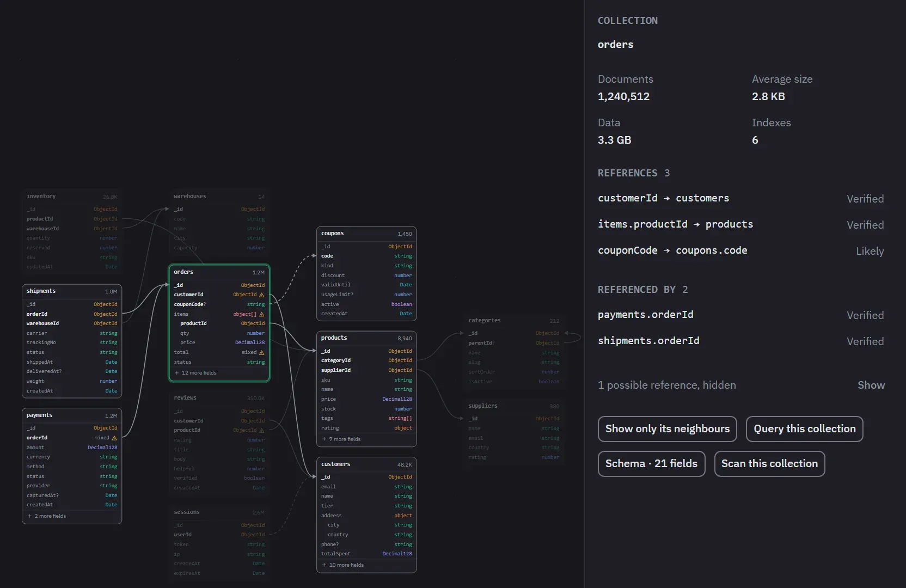Viewport: 906px width, 588px height.
Task: Open payments.orderId referenced-by entry
Action: (x=741, y=315)
